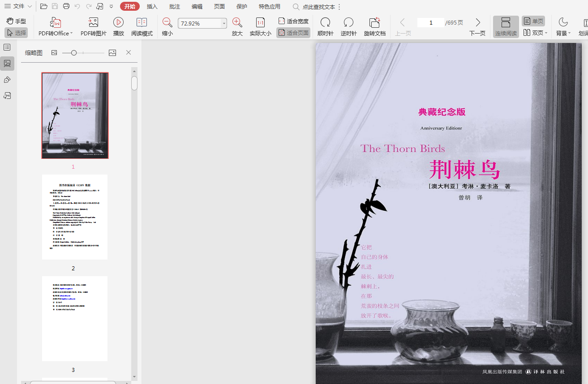Switch to the 编辑 tab

[x=197, y=6]
